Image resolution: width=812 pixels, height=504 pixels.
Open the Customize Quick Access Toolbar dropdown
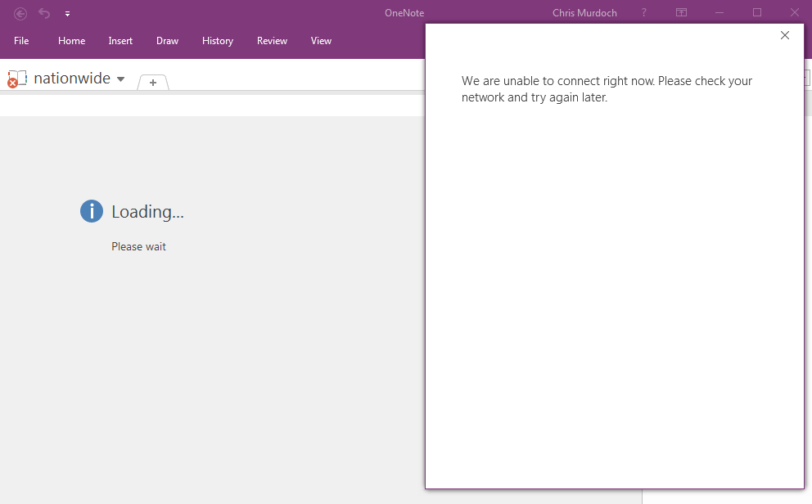[x=67, y=14]
